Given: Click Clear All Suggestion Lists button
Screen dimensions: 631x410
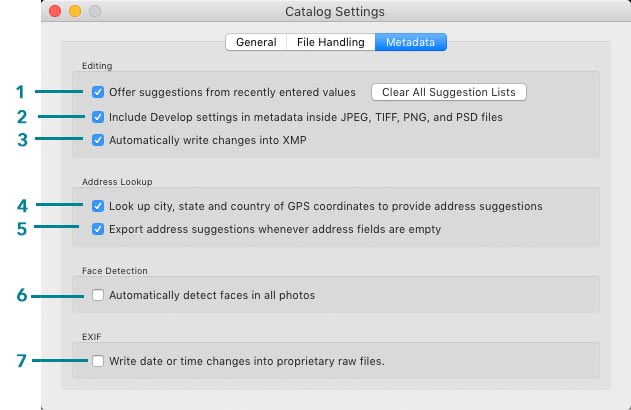Looking at the screenshot, I should [x=449, y=92].
